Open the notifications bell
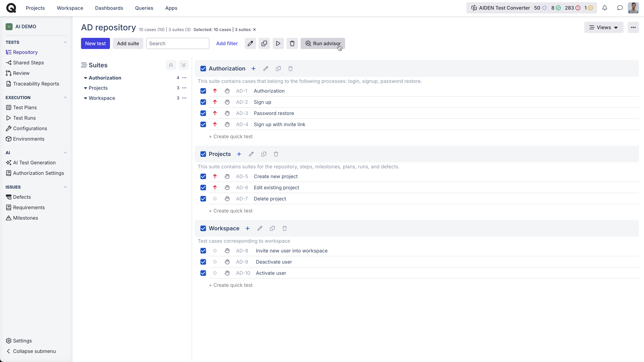Viewport: 644px width, 362px height. click(605, 8)
